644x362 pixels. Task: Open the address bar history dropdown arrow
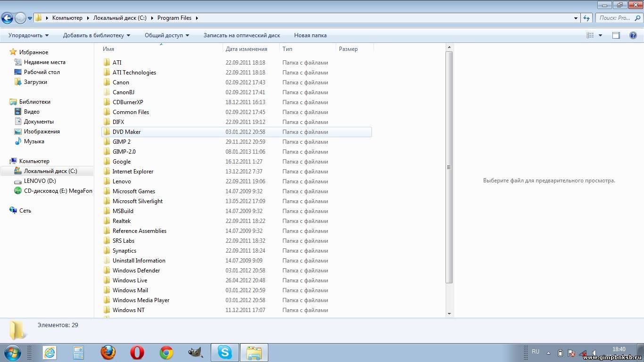tap(576, 18)
